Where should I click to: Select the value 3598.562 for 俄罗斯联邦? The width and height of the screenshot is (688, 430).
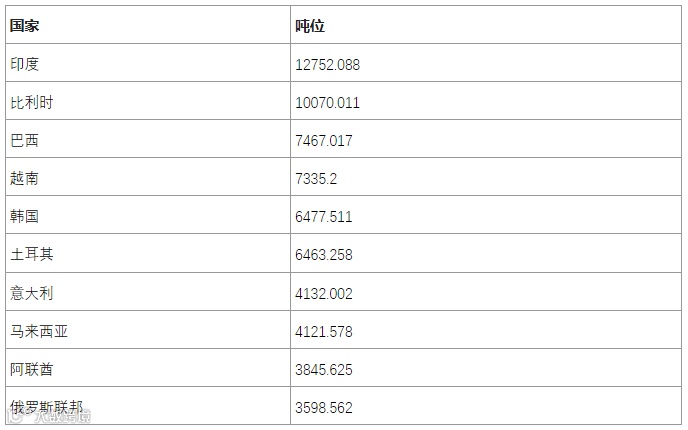coord(324,408)
